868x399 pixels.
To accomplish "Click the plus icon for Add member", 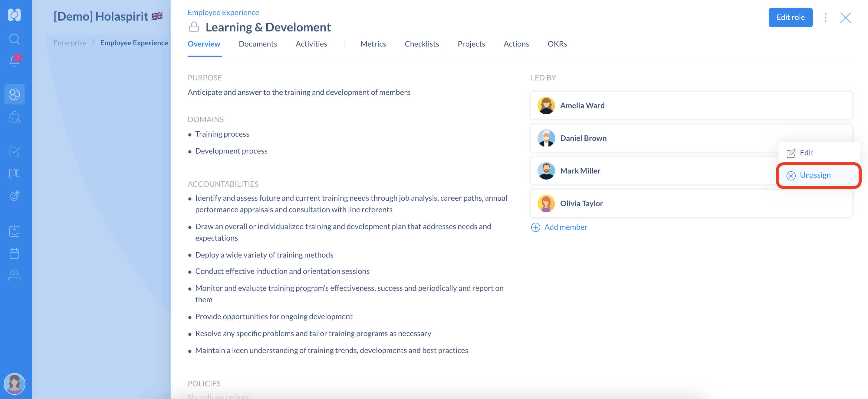I will click(535, 227).
